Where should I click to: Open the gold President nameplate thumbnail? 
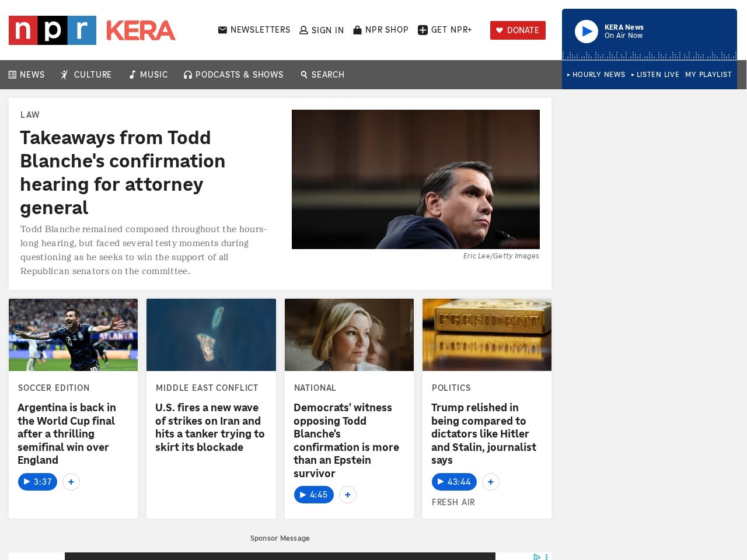pyautogui.click(x=487, y=335)
